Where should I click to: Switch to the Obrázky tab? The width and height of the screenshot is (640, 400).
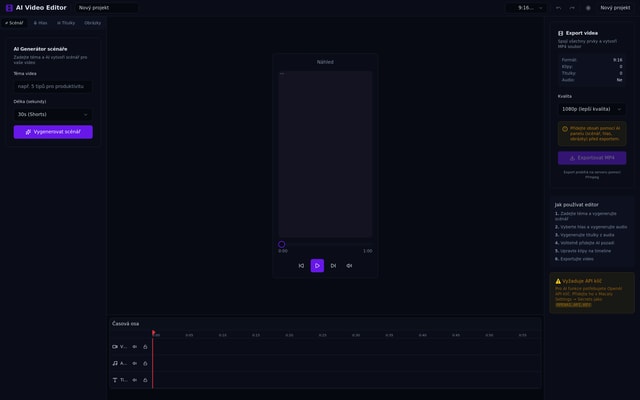(x=93, y=23)
